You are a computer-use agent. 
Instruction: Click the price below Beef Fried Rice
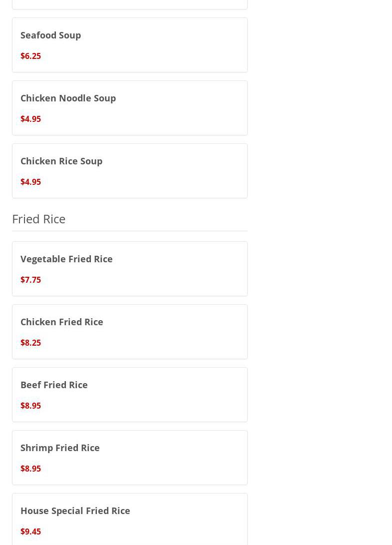point(30,406)
